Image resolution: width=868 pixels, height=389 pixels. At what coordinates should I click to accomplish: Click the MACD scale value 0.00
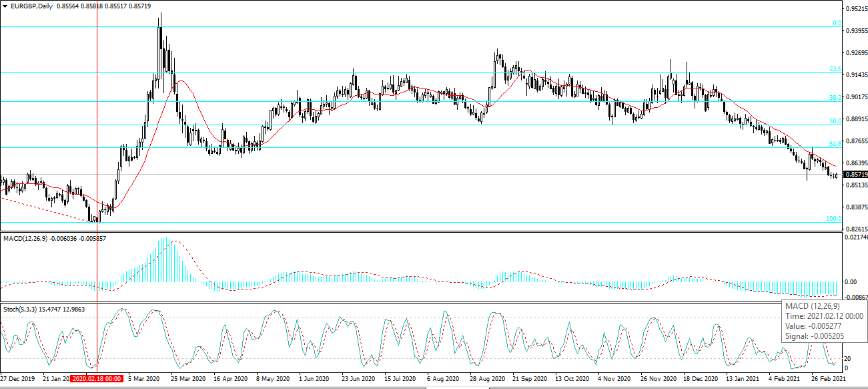pos(851,281)
